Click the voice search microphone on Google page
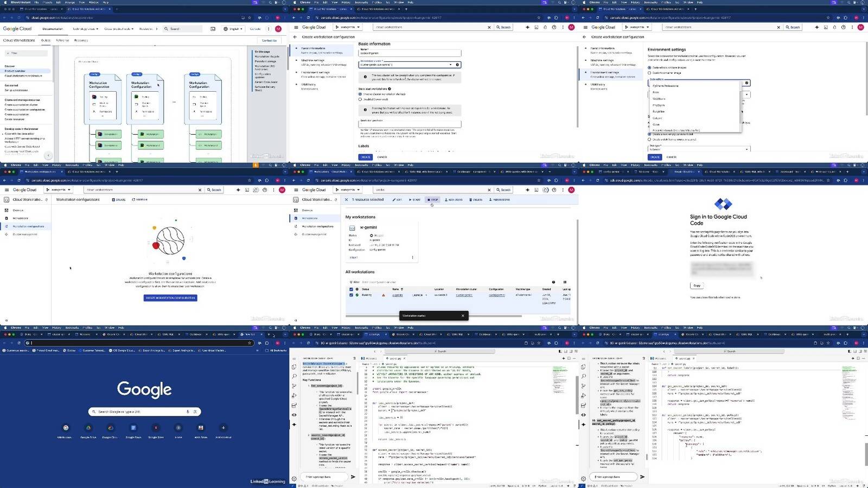868x488 pixels. [x=188, y=411]
